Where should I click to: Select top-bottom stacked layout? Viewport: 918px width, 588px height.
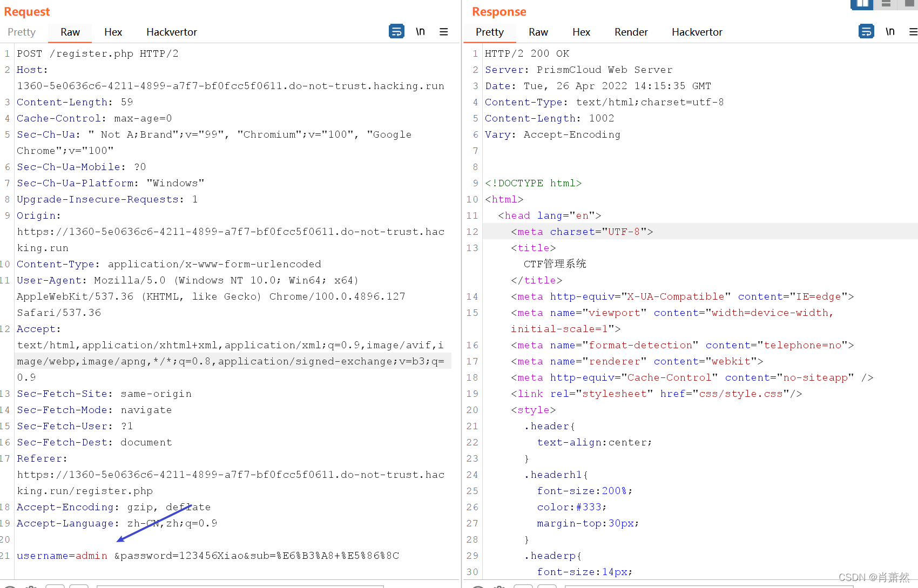[x=886, y=4]
